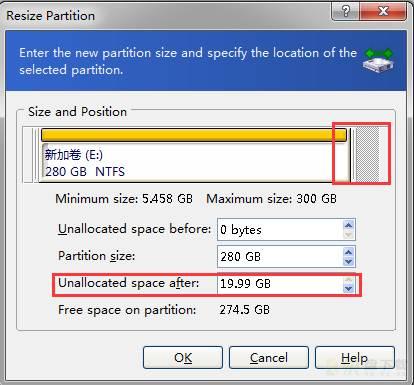The height and width of the screenshot is (385, 414).
Task: Click the Cancel button
Action: pyautogui.click(x=269, y=358)
